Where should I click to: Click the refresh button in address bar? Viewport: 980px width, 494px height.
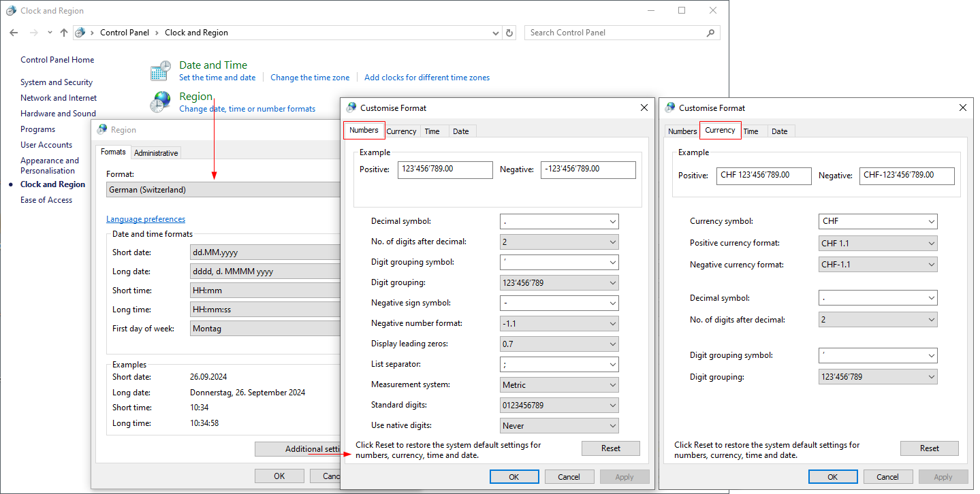click(x=509, y=33)
